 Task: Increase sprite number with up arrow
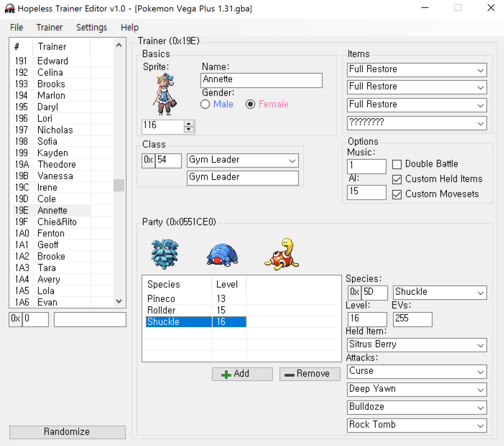point(189,124)
